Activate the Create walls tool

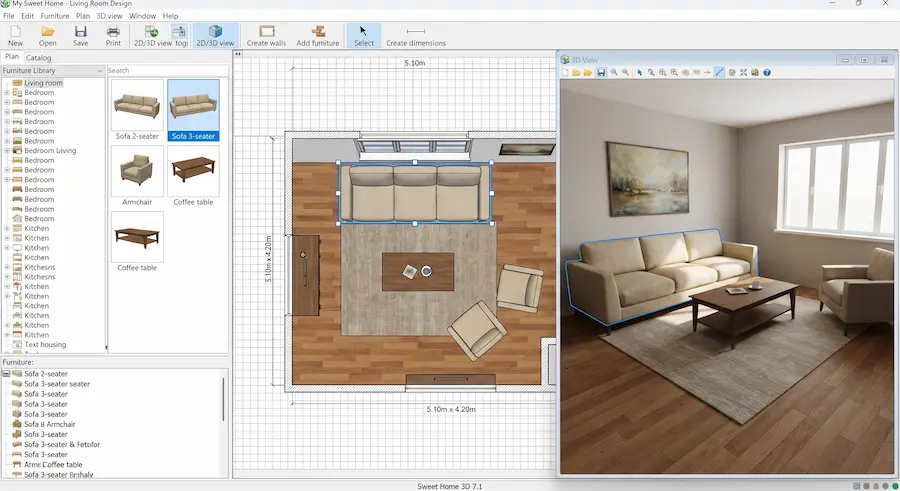pyautogui.click(x=266, y=36)
